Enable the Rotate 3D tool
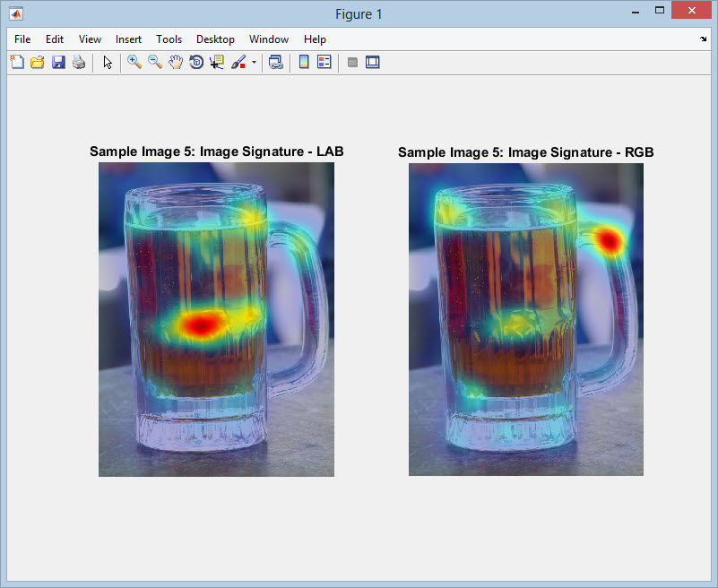 (x=196, y=62)
